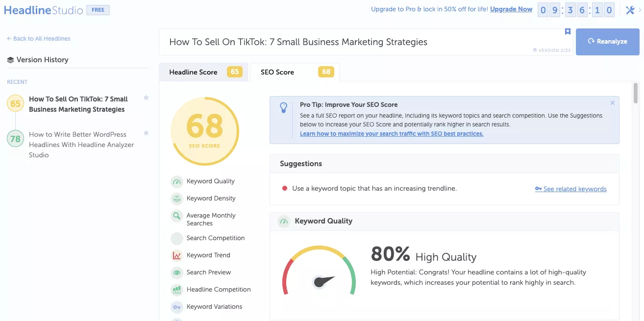Click the FREE plan badge
644x321 pixels.
pyautogui.click(x=98, y=10)
